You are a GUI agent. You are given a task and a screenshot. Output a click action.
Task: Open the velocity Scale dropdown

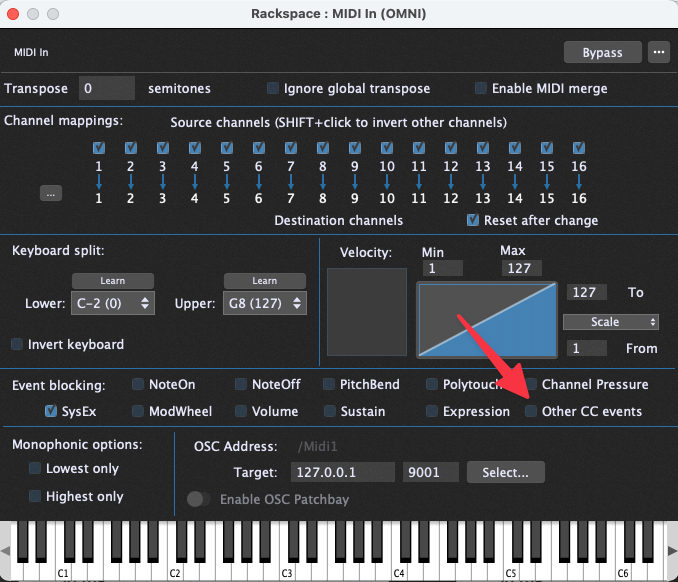(610, 322)
